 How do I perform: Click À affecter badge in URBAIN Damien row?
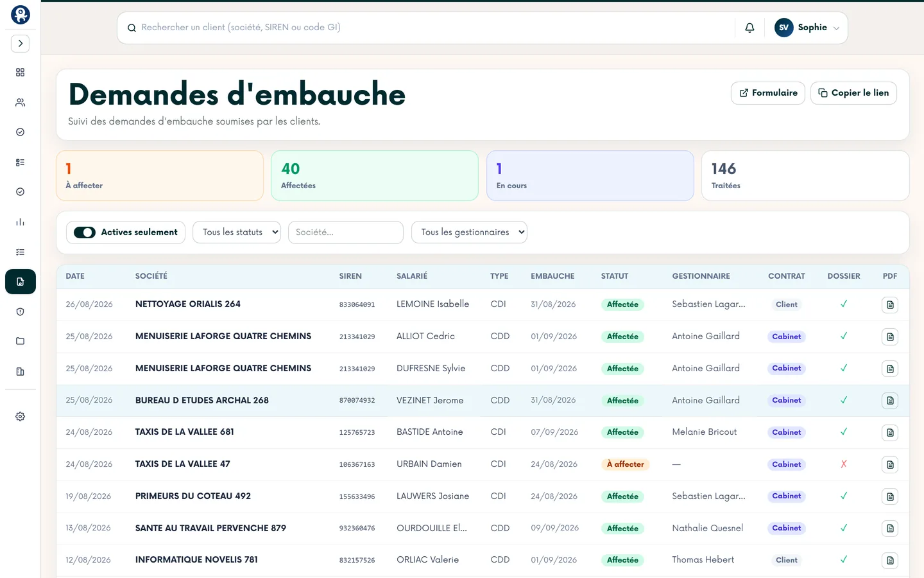pos(626,464)
